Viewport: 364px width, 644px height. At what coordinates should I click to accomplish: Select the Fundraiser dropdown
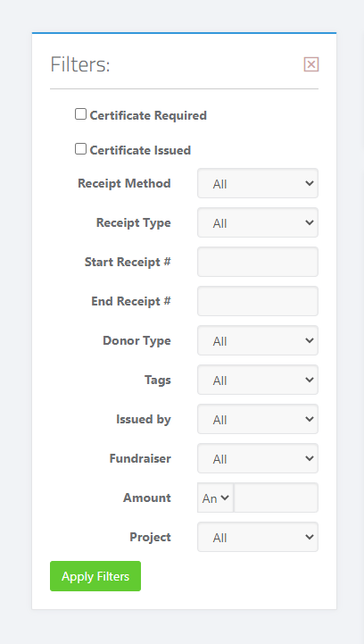tap(258, 458)
